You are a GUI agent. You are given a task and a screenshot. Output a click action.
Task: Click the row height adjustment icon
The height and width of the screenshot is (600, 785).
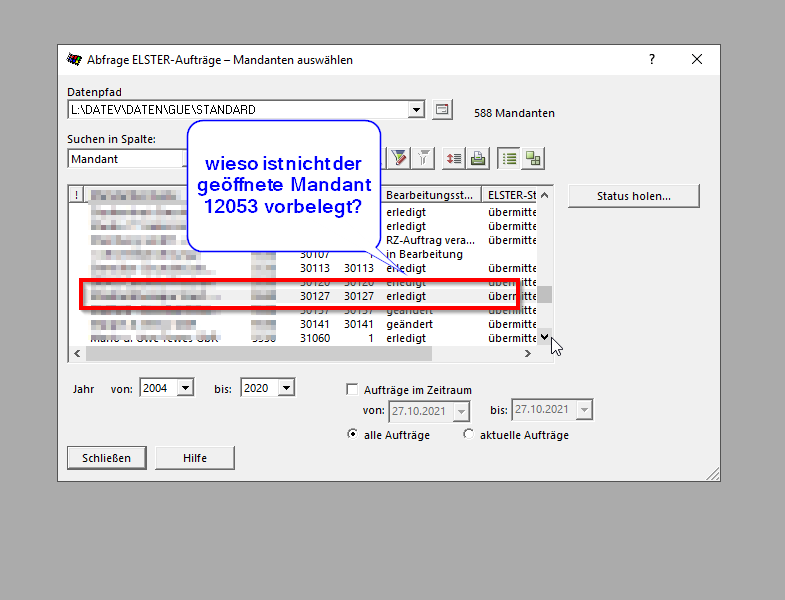click(454, 159)
